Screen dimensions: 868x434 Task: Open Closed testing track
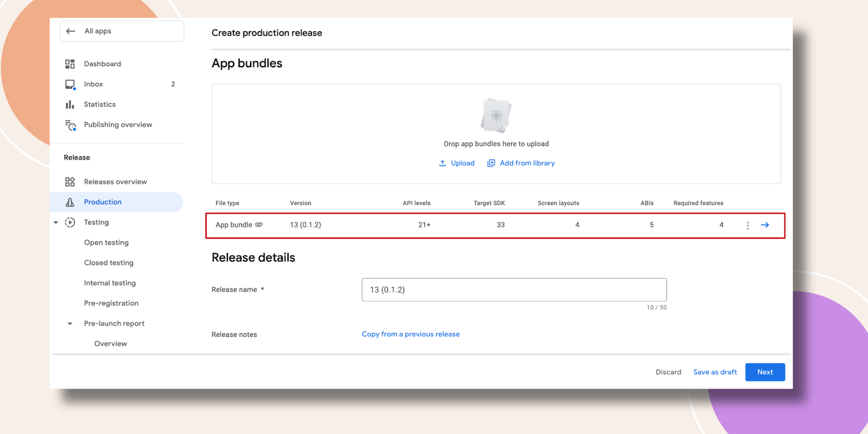[x=108, y=263]
